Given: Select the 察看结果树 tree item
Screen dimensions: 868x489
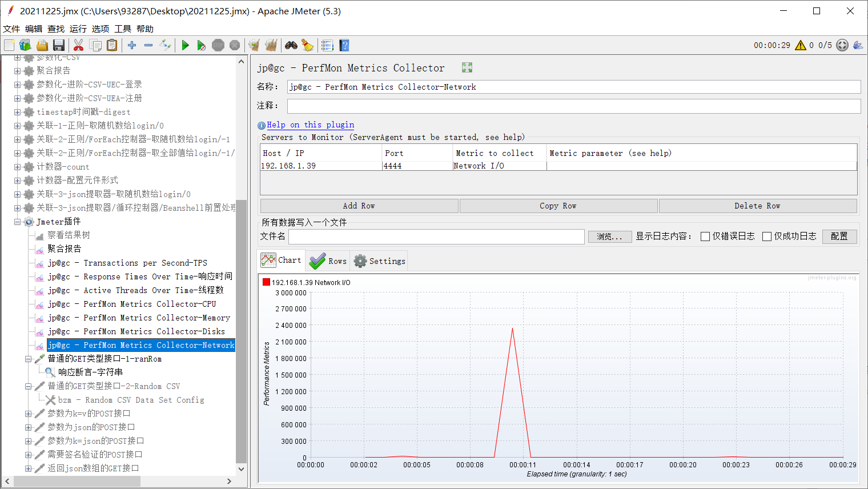Looking at the screenshot, I should pyautogui.click(x=69, y=235).
